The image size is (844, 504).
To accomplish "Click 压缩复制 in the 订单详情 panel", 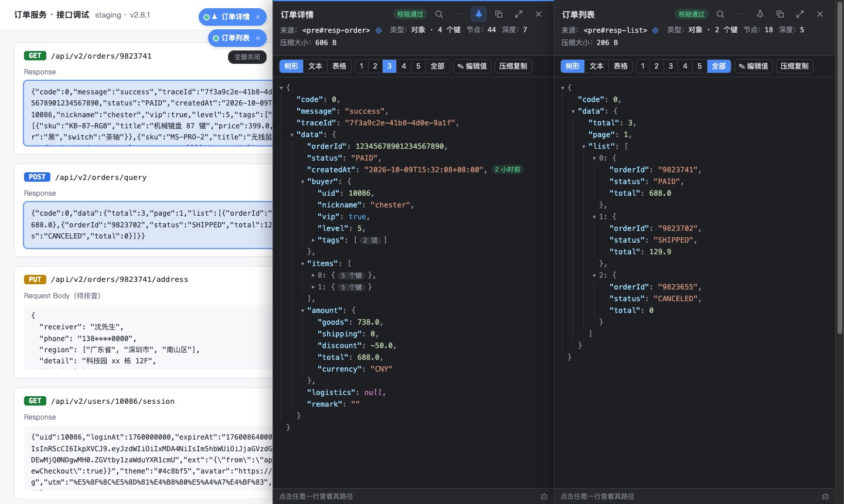I will pyautogui.click(x=513, y=66).
